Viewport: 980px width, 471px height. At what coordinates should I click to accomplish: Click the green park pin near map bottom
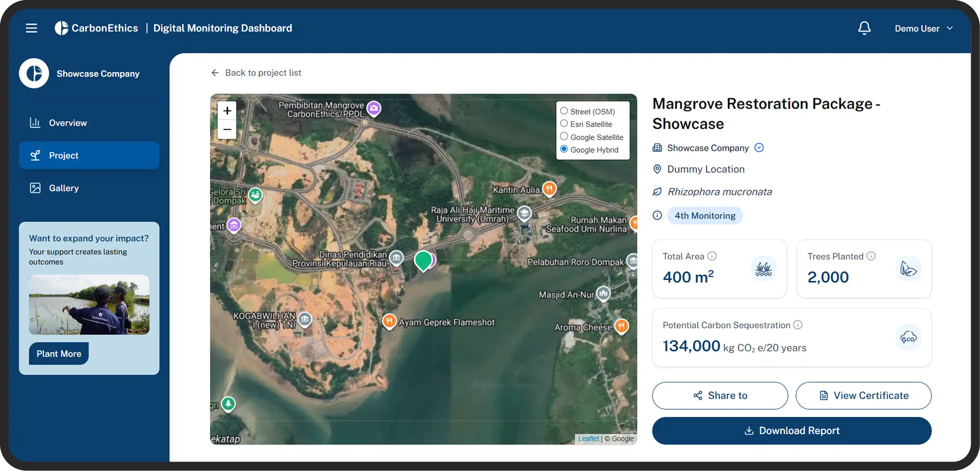[x=228, y=404]
